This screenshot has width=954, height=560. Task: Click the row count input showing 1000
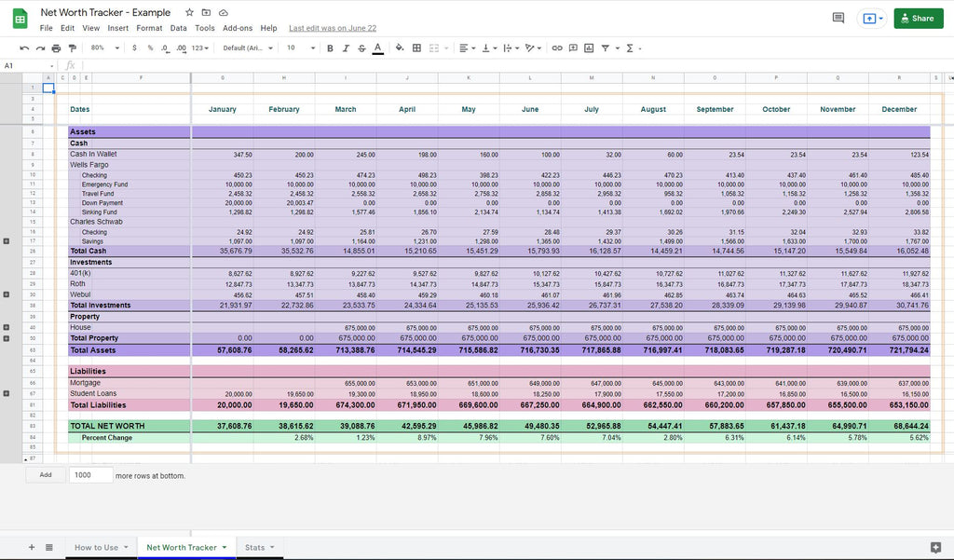[x=90, y=474]
